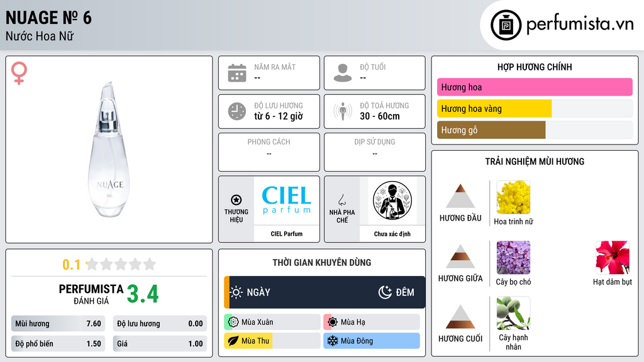Click the Độ phổ biến 1.50 score bar
Viewport: 644px width, 362px height.
[58, 344]
